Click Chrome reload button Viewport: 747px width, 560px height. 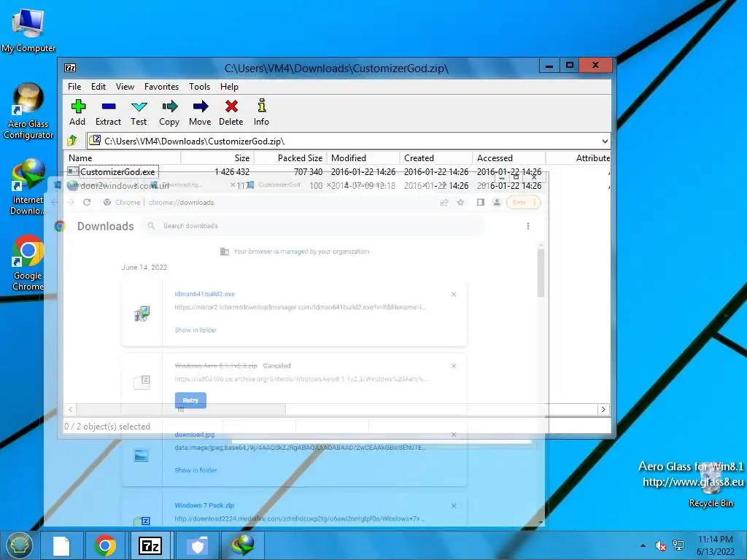[x=87, y=203]
